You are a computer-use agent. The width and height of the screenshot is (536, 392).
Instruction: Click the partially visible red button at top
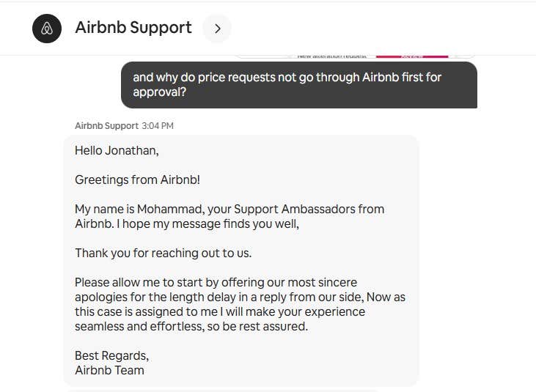click(411, 55)
